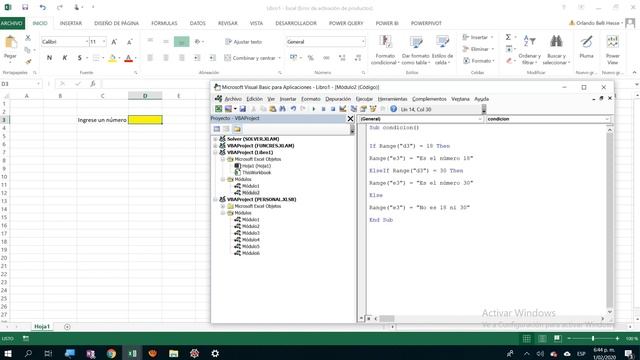Click the Cut scissors icon
Viewport: 640px width, 360px height.
28,38
